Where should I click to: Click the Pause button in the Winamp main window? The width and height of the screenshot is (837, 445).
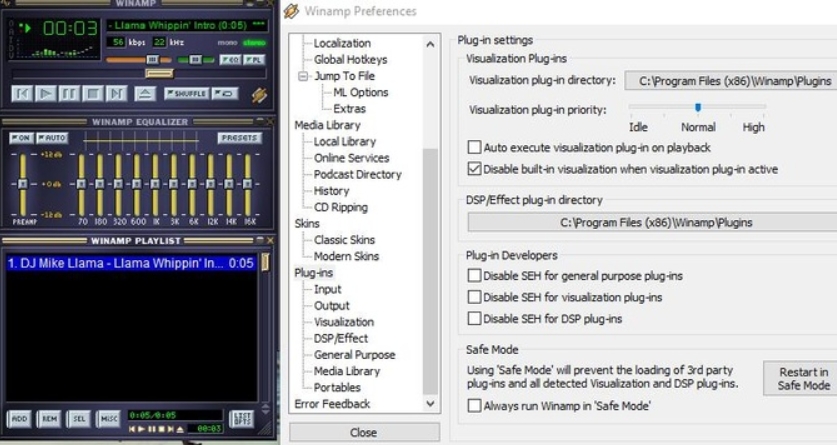pos(69,94)
